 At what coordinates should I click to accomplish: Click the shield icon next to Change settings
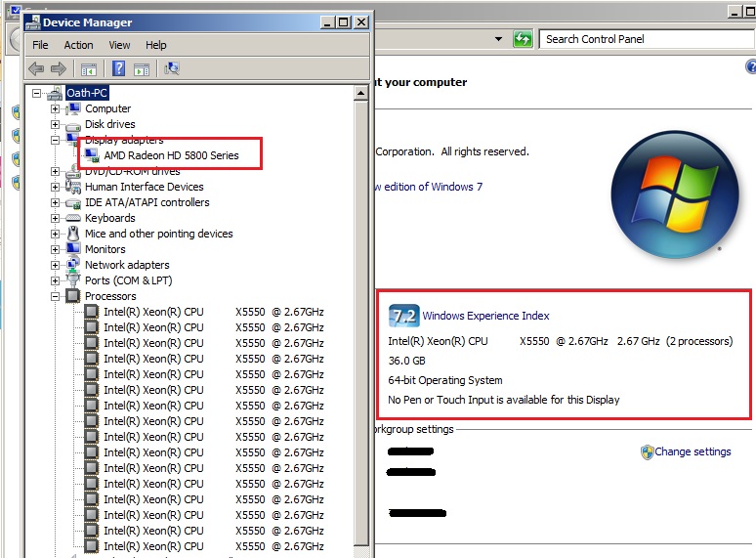[x=647, y=451]
